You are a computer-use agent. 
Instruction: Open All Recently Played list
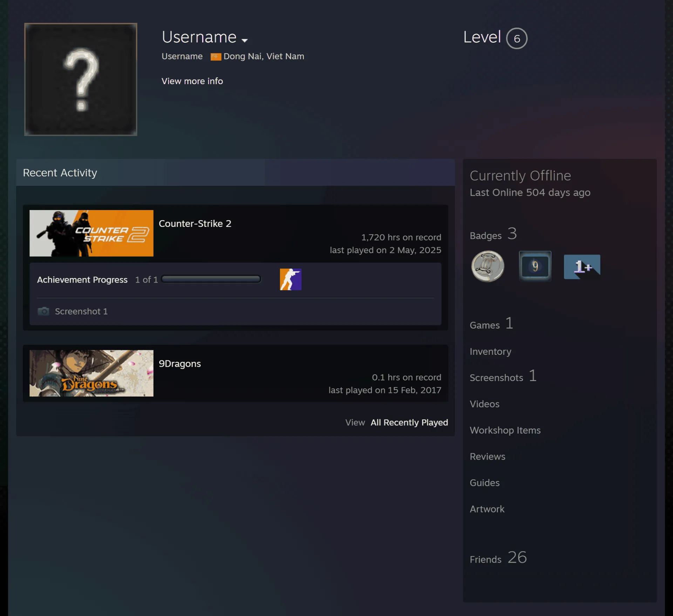click(x=409, y=422)
